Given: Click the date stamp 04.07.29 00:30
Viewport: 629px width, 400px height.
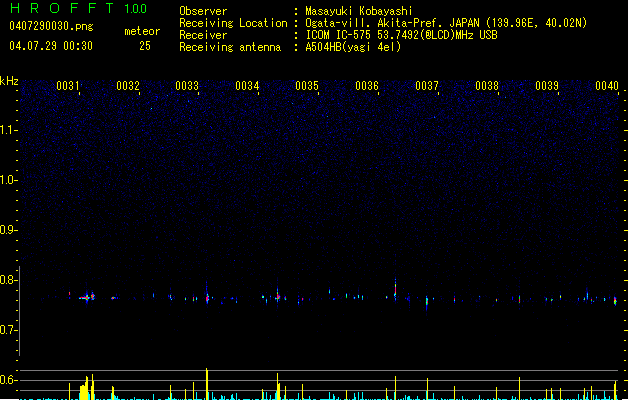Looking at the screenshot, I should coord(51,46).
